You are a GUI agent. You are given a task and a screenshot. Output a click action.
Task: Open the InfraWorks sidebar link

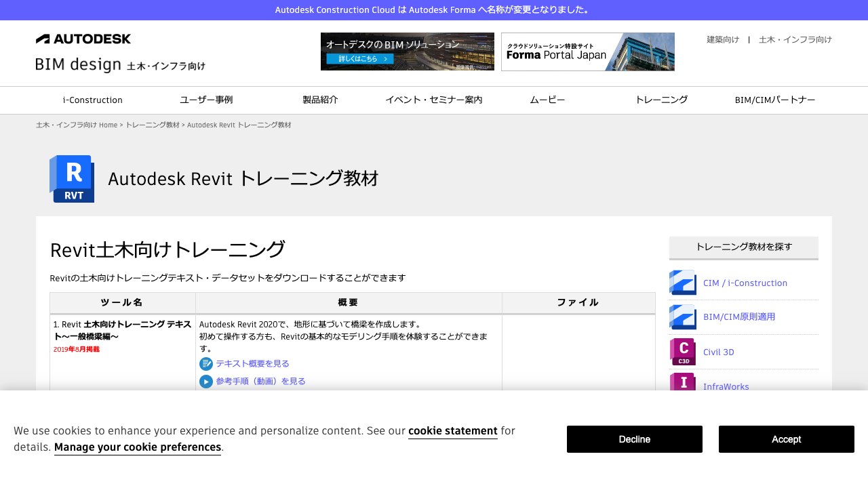click(726, 386)
